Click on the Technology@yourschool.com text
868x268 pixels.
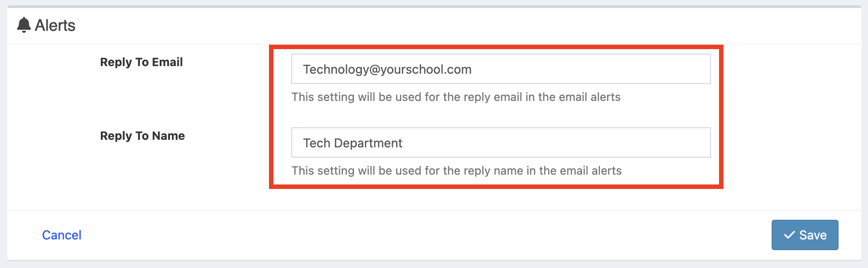(387, 69)
